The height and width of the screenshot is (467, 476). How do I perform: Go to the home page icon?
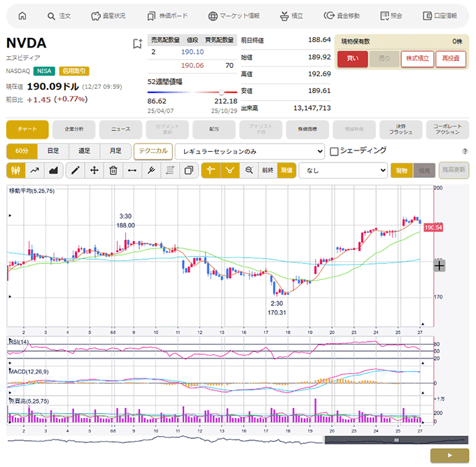(22, 15)
